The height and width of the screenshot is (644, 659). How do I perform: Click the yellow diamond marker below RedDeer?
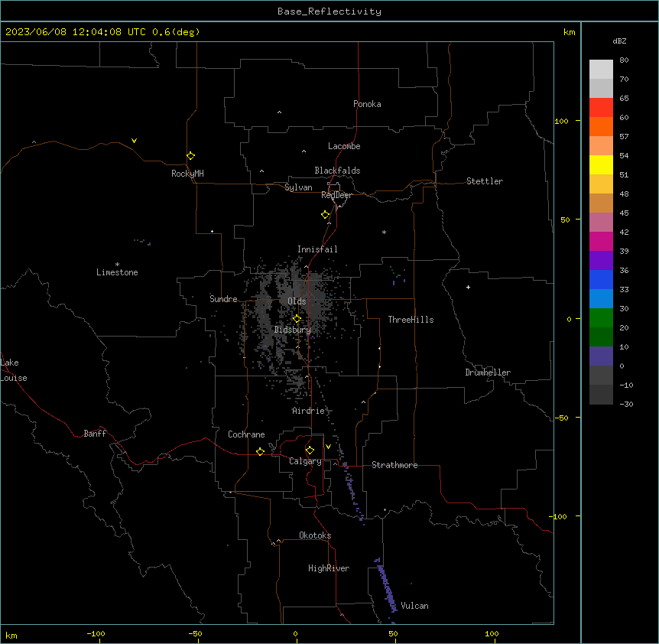325,215
